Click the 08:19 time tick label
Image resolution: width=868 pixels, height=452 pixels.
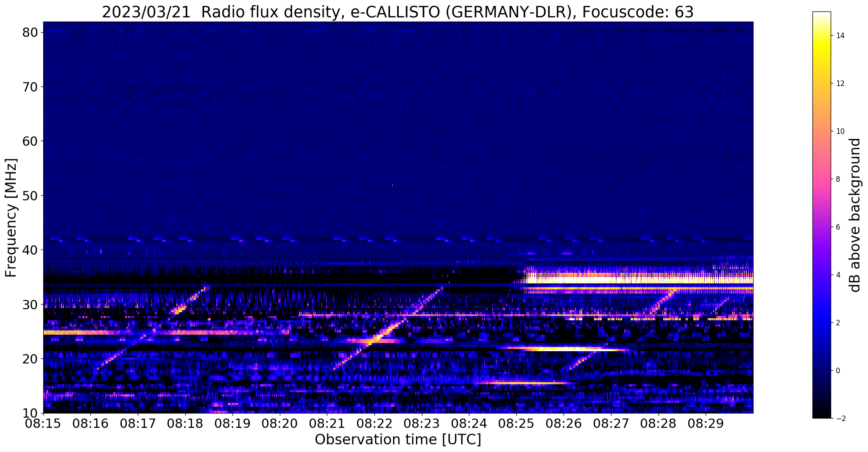pyautogui.click(x=232, y=424)
